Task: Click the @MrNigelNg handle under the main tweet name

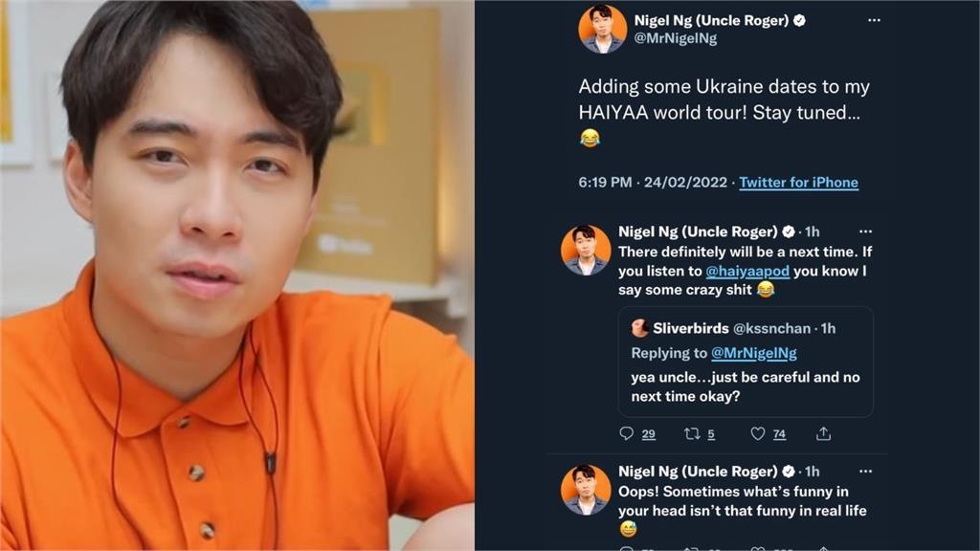Action: tap(675, 39)
